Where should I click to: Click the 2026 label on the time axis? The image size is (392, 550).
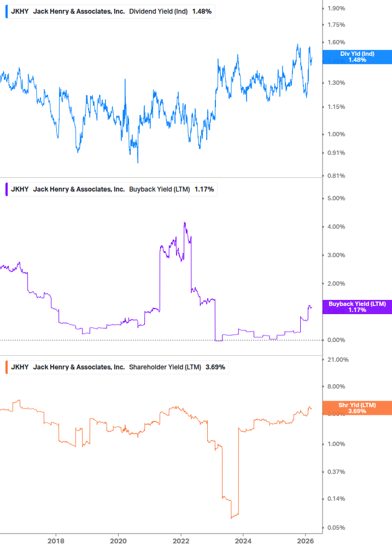(305, 541)
